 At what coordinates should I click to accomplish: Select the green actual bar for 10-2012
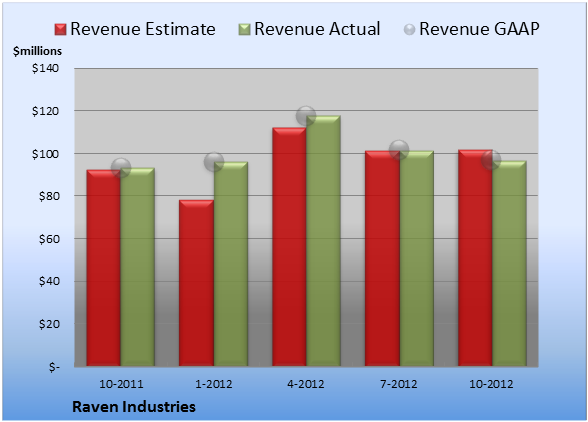point(509,263)
